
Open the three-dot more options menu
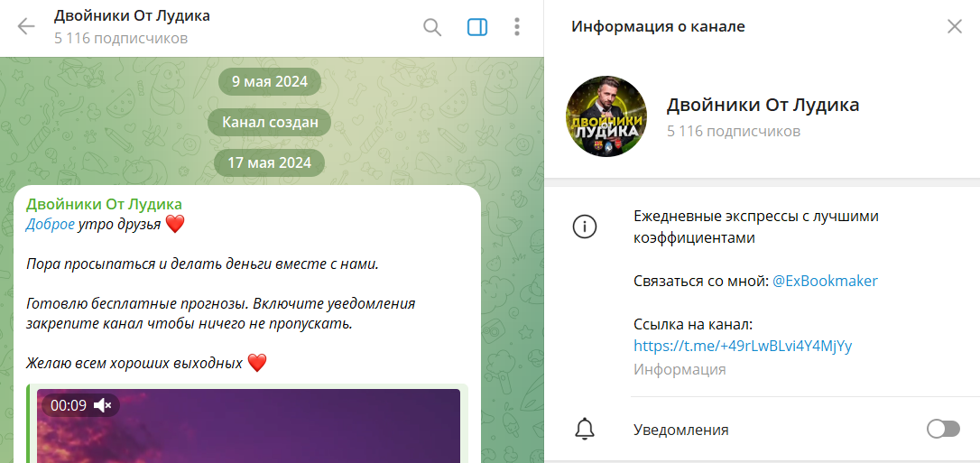517,27
